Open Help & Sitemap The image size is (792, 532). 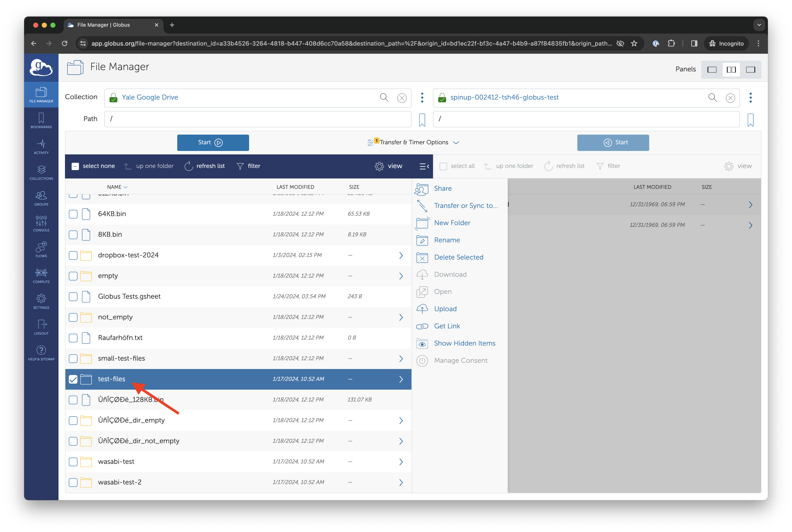41,353
